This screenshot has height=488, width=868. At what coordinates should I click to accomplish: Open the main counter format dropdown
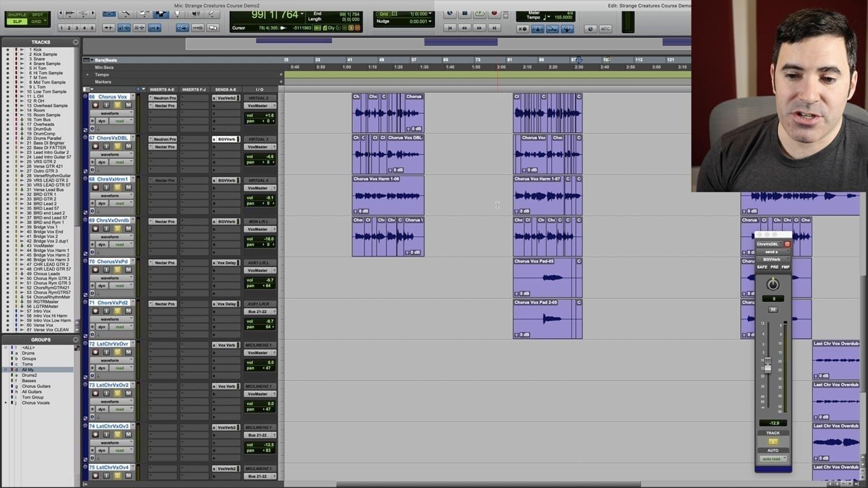click(303, 13)
